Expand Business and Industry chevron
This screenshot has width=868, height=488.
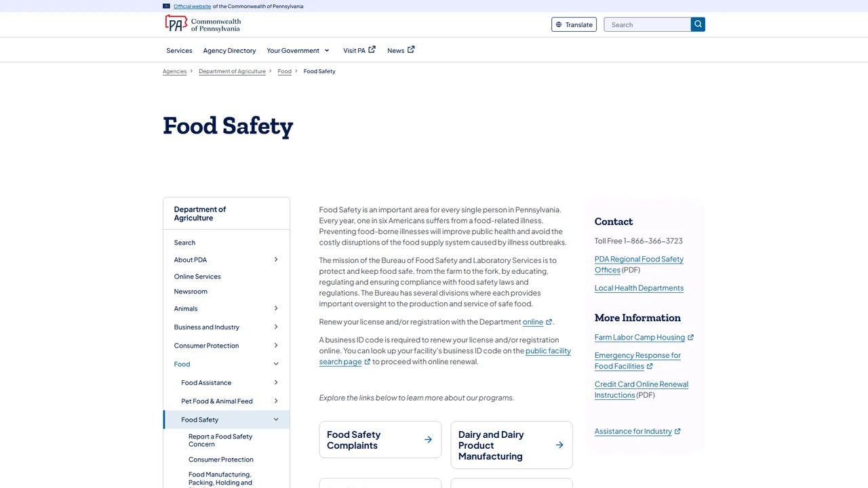click(276, 327)
